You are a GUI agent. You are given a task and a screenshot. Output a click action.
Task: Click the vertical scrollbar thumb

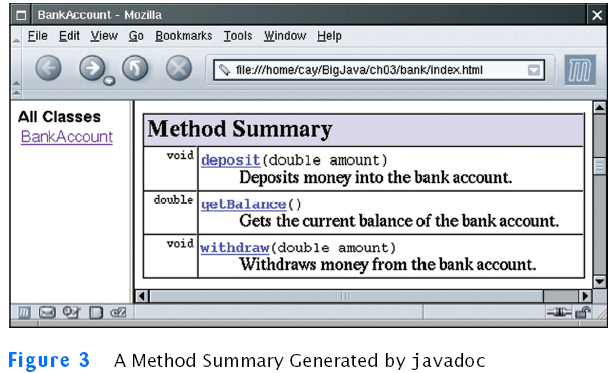(600, 166)
